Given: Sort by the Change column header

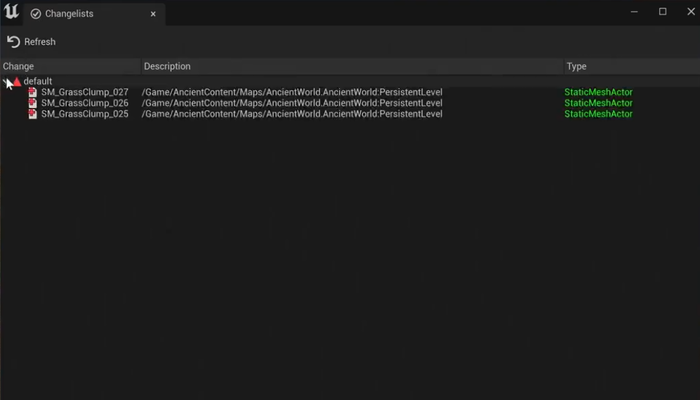Looking at the screenshot, I should coord(19,66).
